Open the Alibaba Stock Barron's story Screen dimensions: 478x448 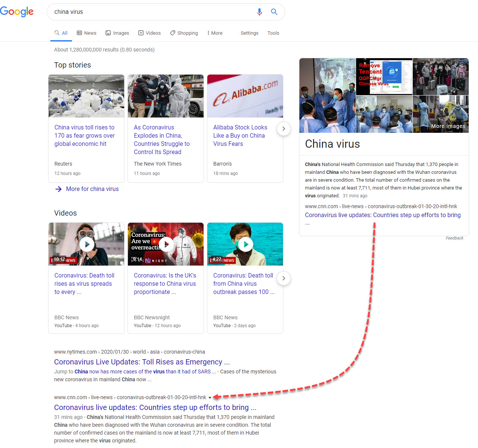(x=240, y=135)
